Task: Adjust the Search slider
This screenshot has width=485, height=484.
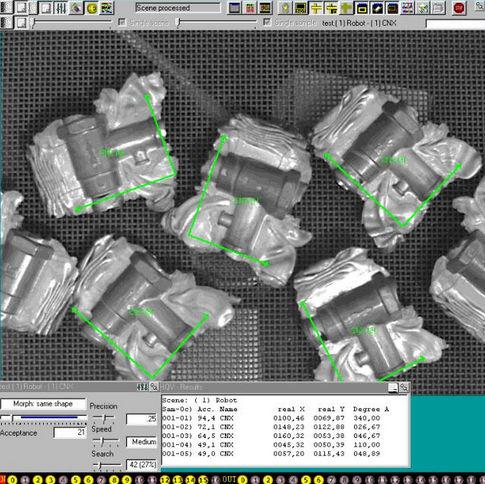Action: (106, 465)
